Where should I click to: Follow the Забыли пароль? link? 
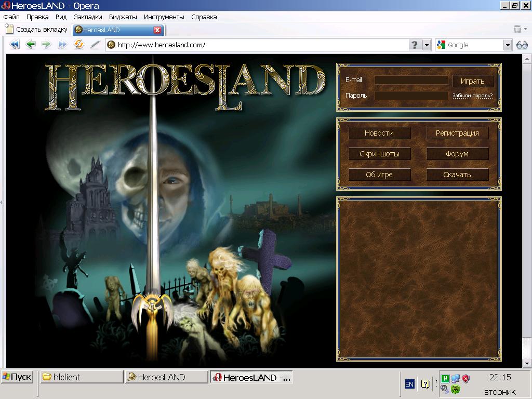point(472,96)
